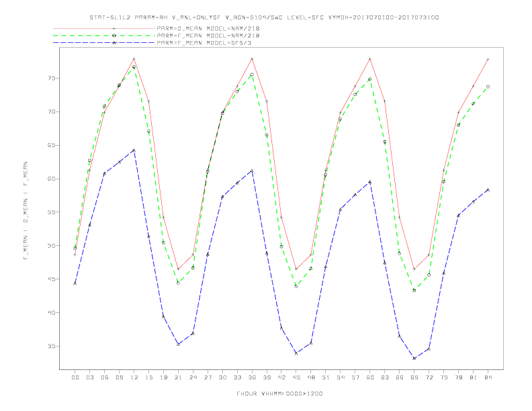532x411 pixels.
Task: Click the x-axis title FHOUR VHHMM:0000>1200
Action: click(x=279, y=394)
